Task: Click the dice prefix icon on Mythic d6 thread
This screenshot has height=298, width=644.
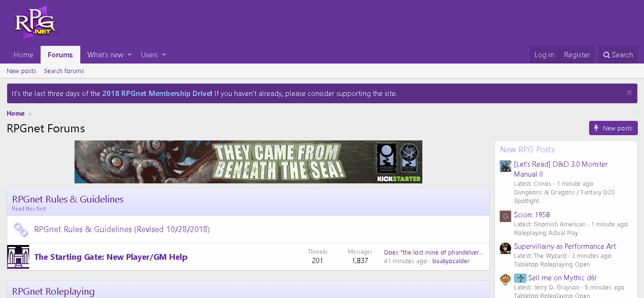Action: tap(520, 278)
